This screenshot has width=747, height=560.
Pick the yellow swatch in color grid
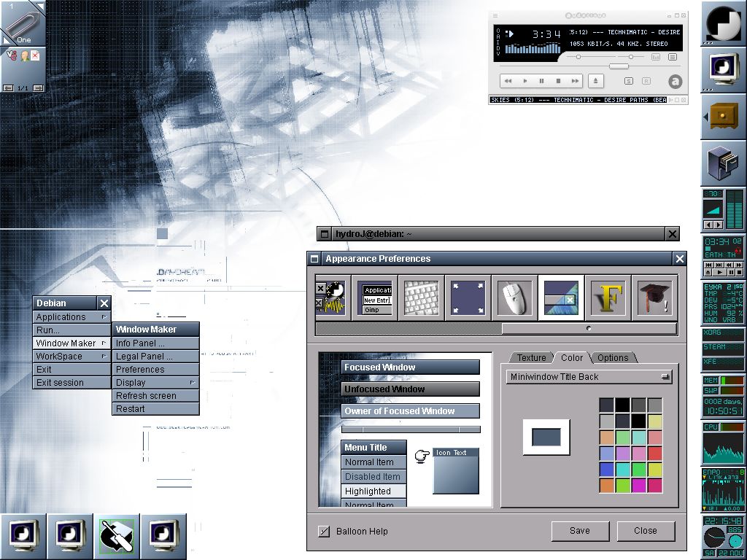tap(654, 421)
